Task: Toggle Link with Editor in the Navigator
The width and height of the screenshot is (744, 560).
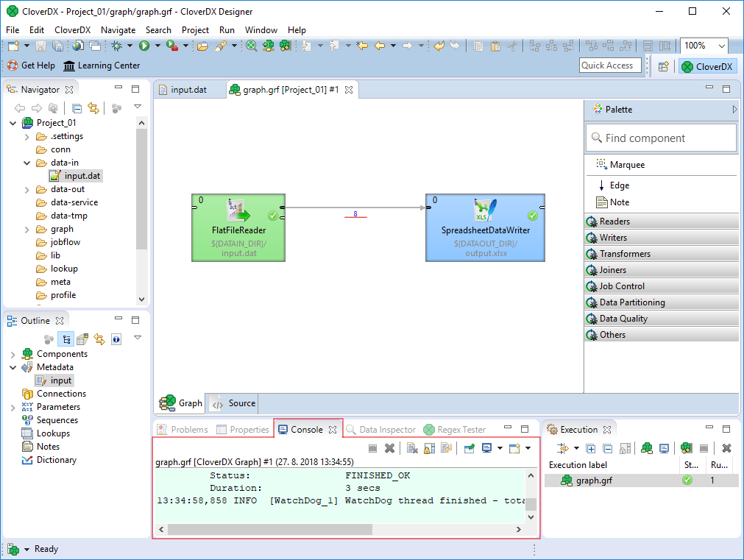Action: pos(93,109)
